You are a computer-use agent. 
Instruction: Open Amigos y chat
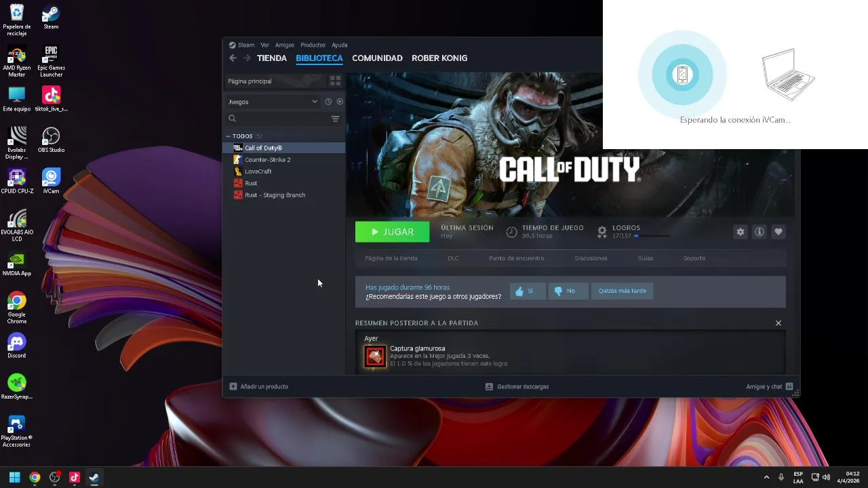770,386
